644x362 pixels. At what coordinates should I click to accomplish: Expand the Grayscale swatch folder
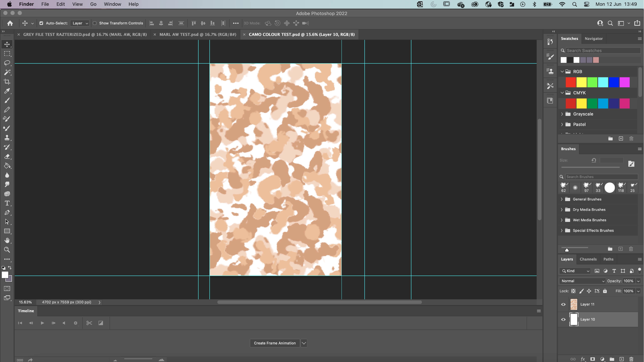(562, 114)
